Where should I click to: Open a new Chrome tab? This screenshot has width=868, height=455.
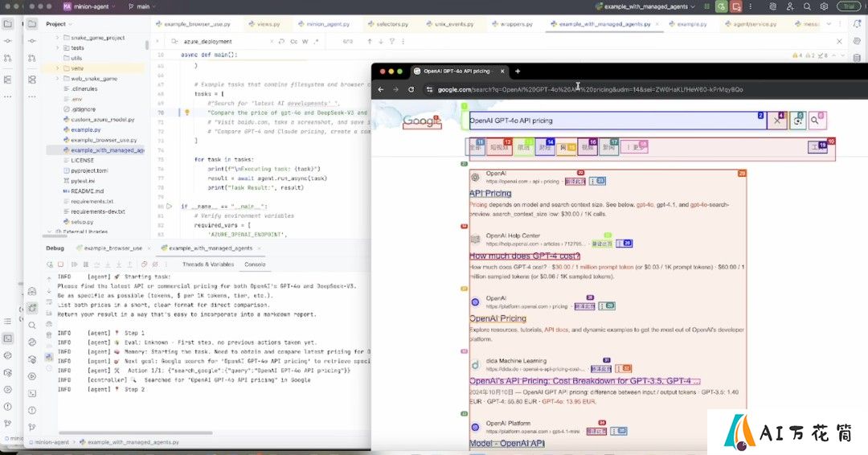point(518,72)
